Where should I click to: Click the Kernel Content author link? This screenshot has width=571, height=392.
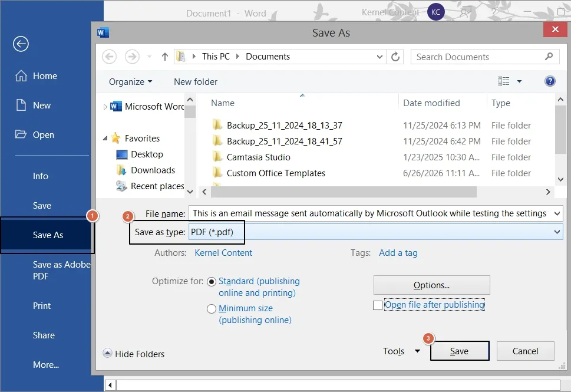pyautogui.click(x=223, y=253)
